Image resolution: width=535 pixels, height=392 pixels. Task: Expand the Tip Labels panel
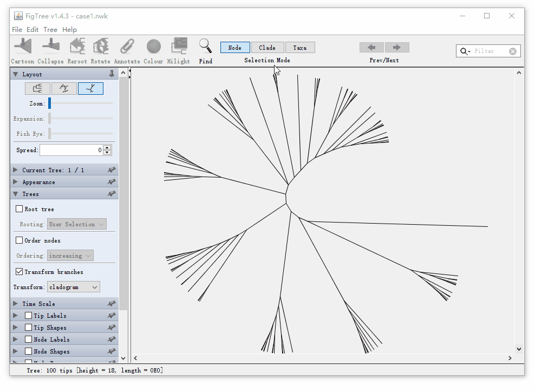click(x=15, y=316)
